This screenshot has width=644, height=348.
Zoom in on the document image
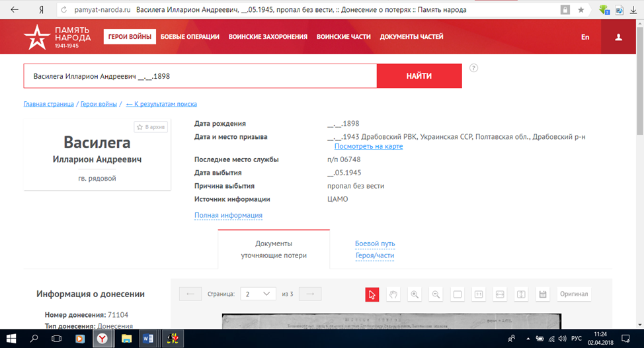pos(415,294)
